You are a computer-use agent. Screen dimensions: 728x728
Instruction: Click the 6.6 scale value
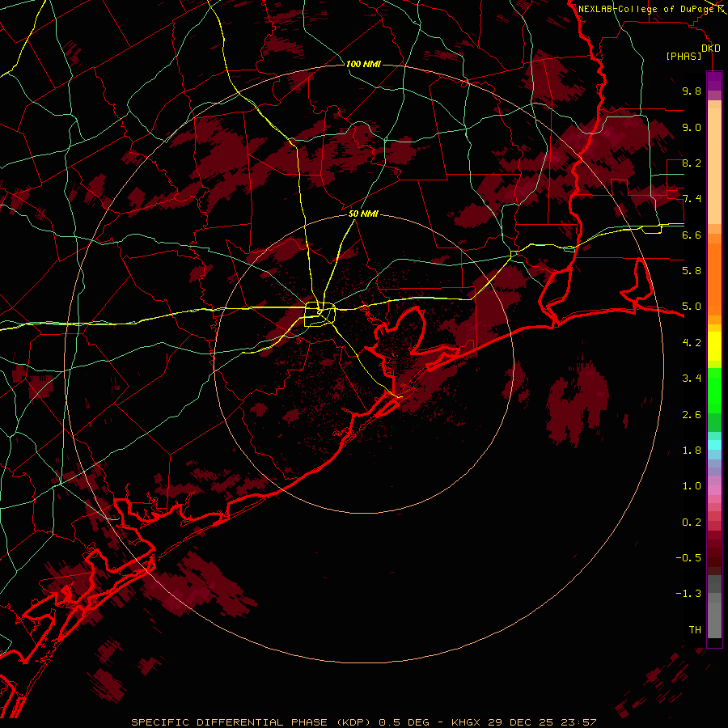[692, 235]
